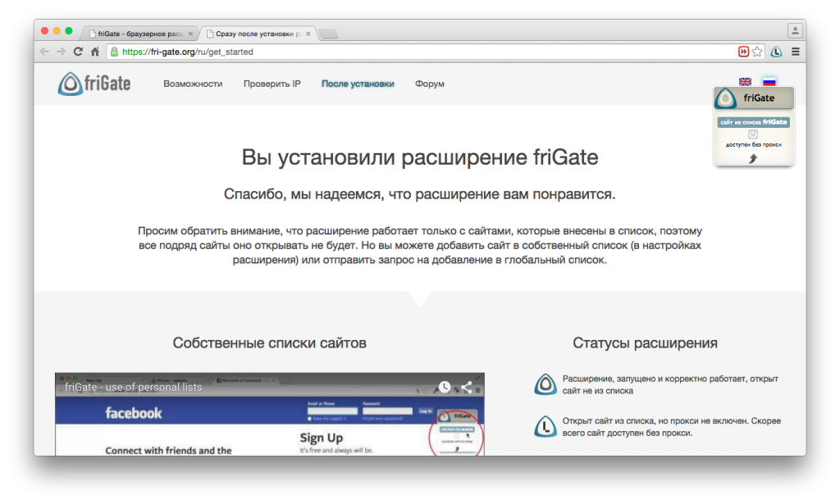This screenshot has width=840, height=504.
Task: Click the arrow icon in friGate widget
Action: [753, 158]
